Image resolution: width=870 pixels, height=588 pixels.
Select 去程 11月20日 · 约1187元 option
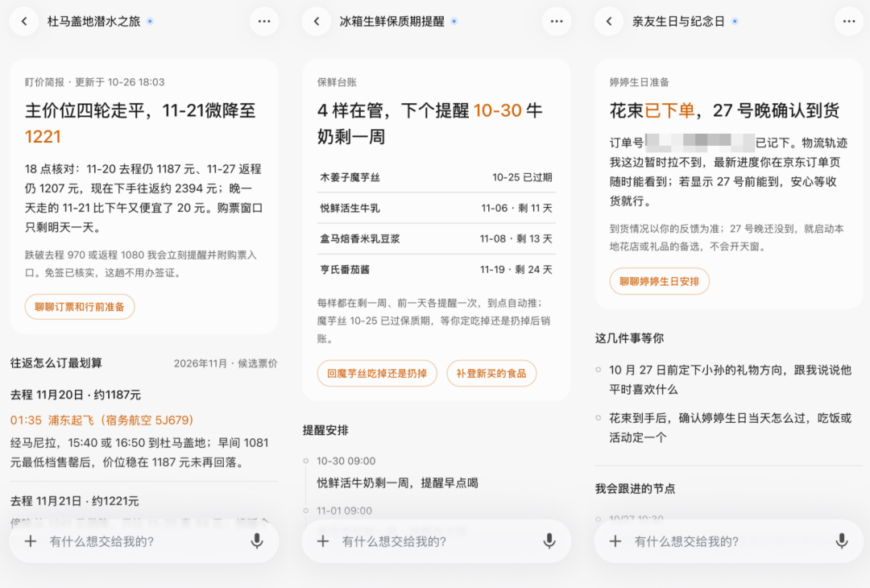76,395
